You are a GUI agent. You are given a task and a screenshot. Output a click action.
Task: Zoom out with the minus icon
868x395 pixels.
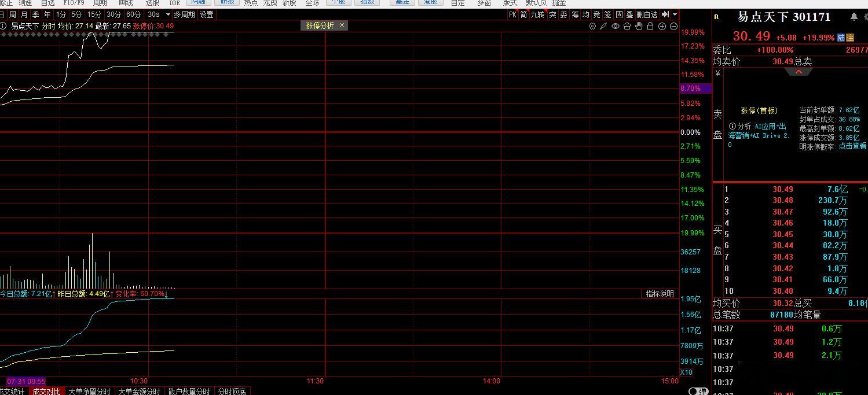(x=673, y=26)
